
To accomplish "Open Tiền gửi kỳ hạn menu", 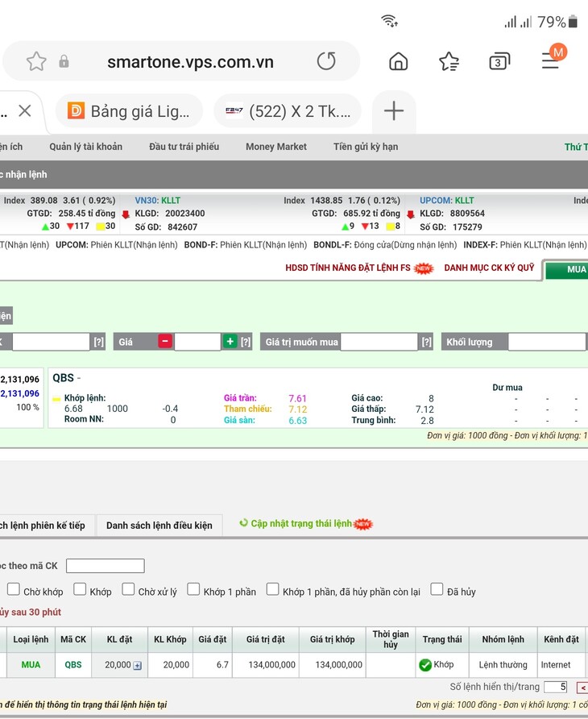I will click(366, 147).
